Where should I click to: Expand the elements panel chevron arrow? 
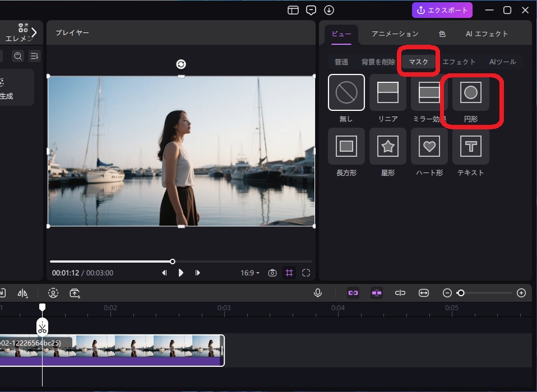(x=34, y=32)
